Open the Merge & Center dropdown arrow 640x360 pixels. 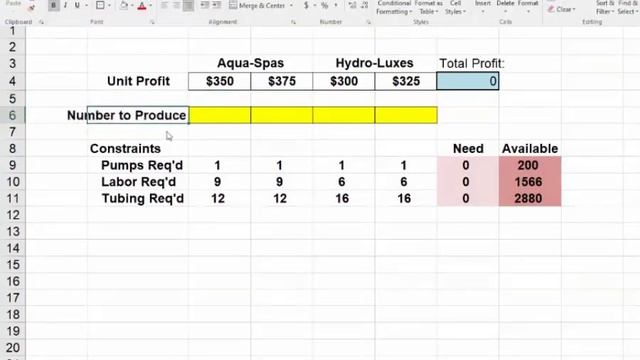pos(291,5)
